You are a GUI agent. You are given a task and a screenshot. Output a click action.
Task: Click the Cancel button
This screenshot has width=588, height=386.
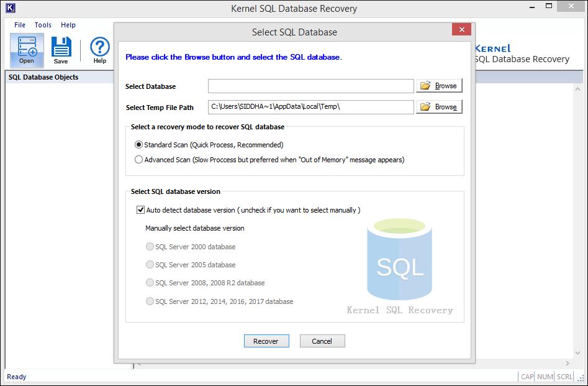322,341
